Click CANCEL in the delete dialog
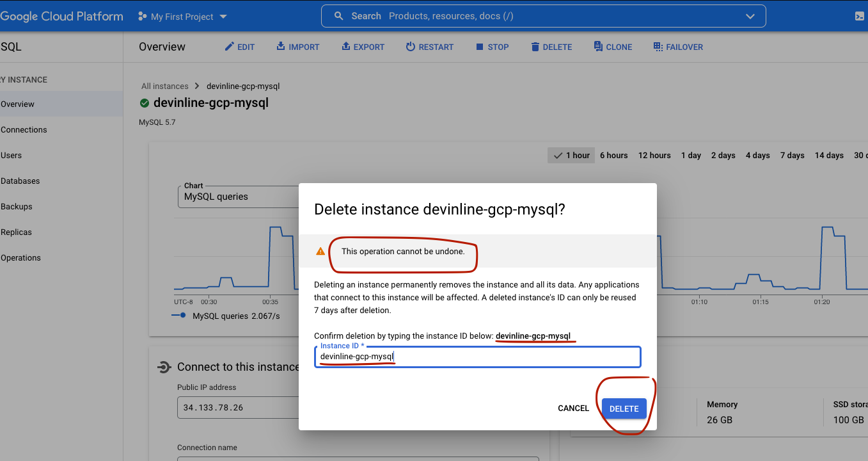The image size is (868, 461). 573,408
